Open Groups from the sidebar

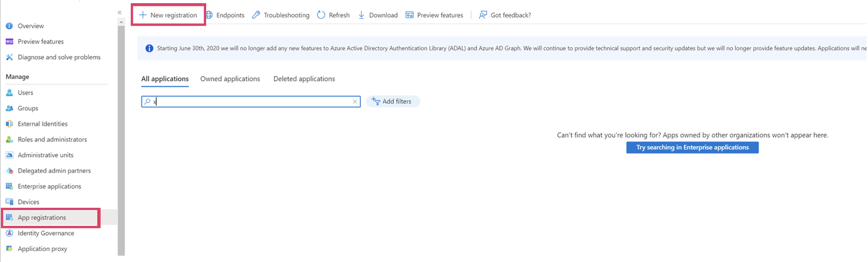click(28, 108)
